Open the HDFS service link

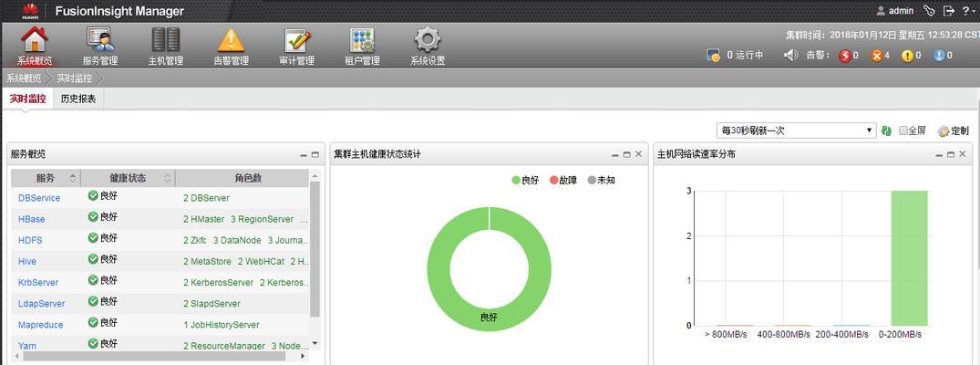(30, 240)
